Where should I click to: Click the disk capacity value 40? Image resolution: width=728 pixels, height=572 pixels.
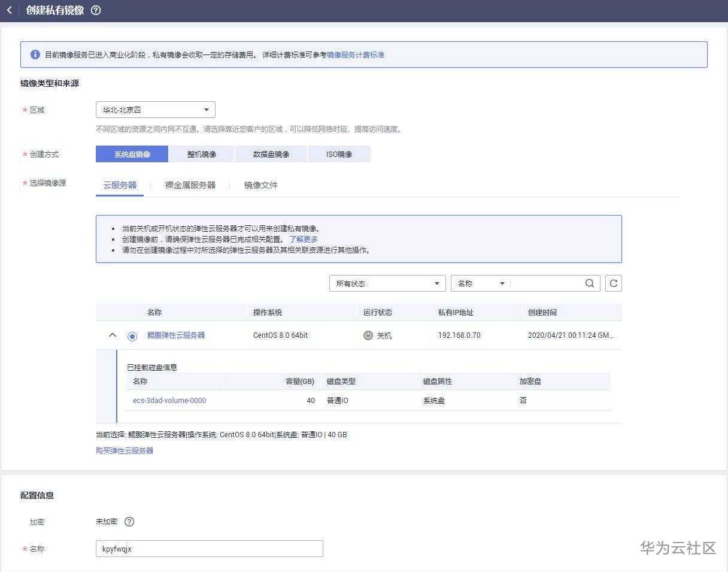pyautogui.click(x=311, y=400)
